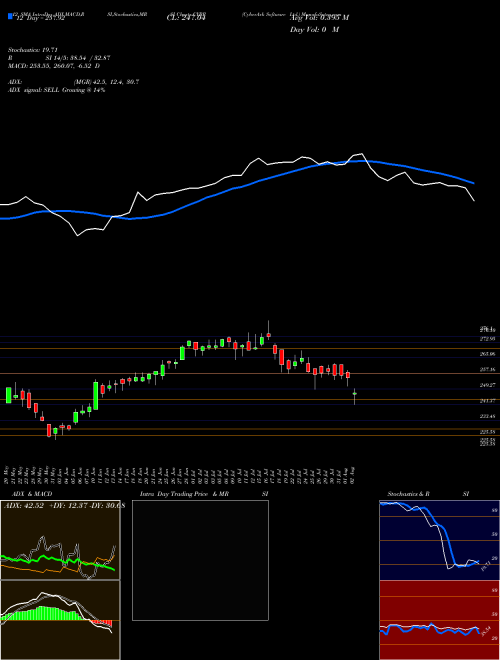Open the ADX indicator chart panel
This screenshot has width=500, height=660.
point(60,540)
